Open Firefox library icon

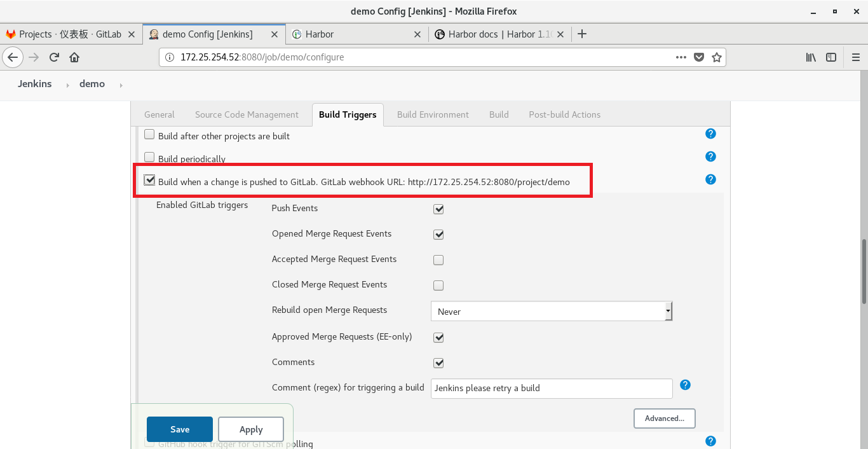811,57
